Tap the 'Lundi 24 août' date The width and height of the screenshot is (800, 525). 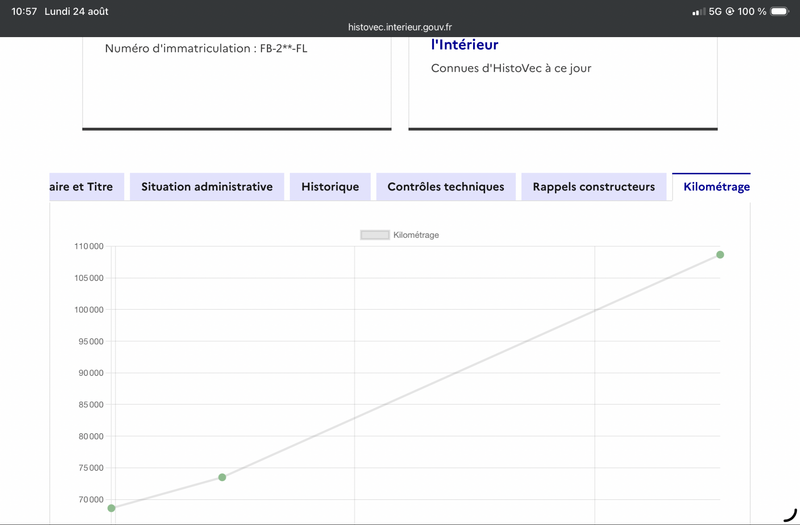[x=77, y=11]
